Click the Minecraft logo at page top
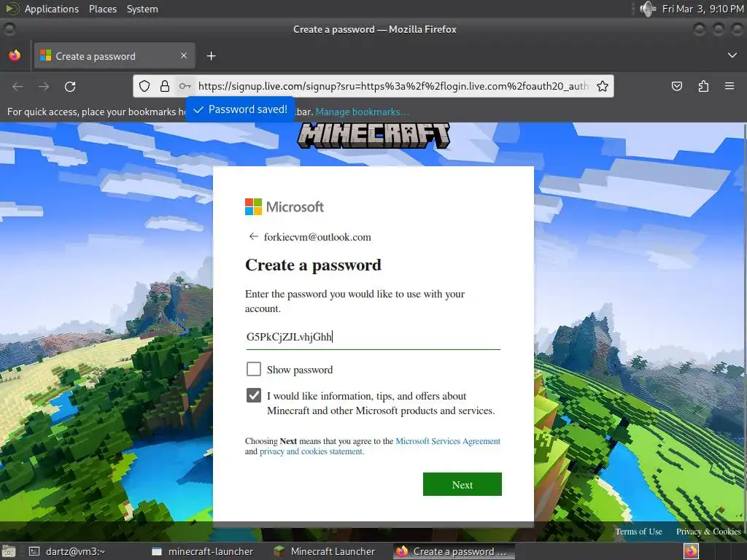The image size is (747, 560). [373, 135]
